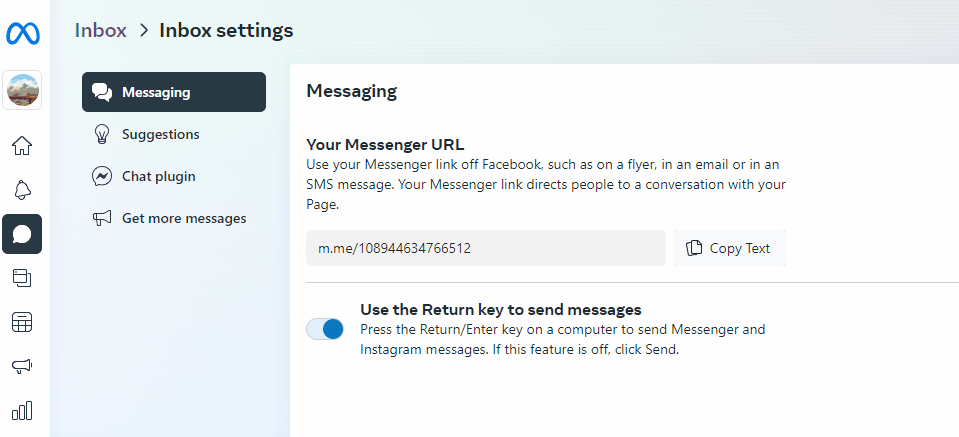Click the m.me Messenger URL field

485,248
